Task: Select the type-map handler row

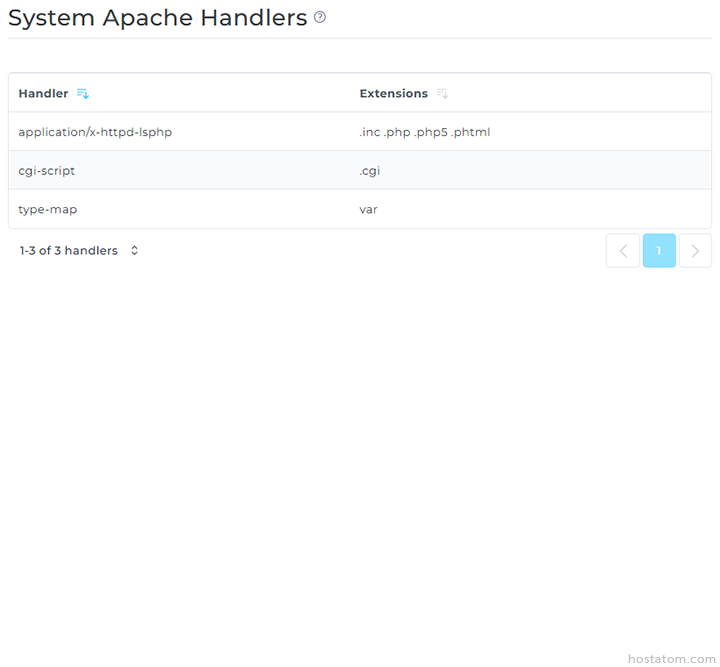Action: (47, 210)
